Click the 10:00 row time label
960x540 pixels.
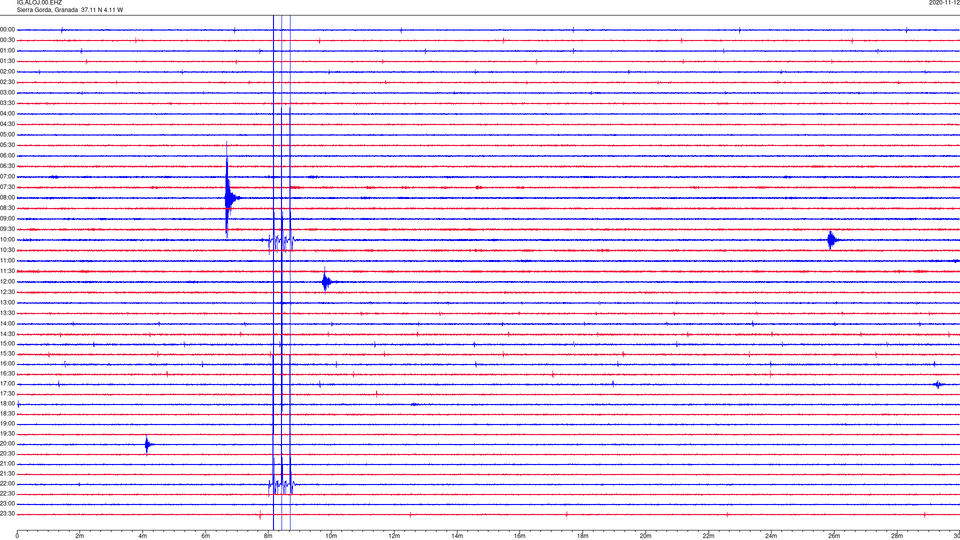pos(7,239)
